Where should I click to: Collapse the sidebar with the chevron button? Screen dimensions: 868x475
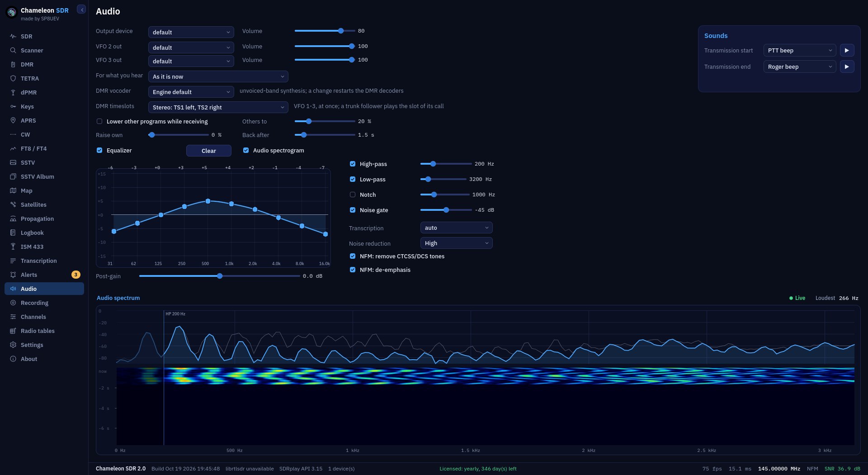81,9
